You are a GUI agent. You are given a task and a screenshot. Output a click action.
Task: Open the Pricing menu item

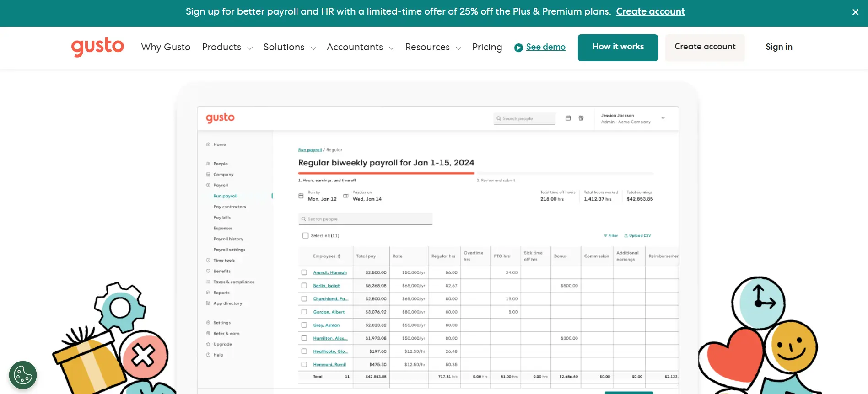tap(487, 47)
